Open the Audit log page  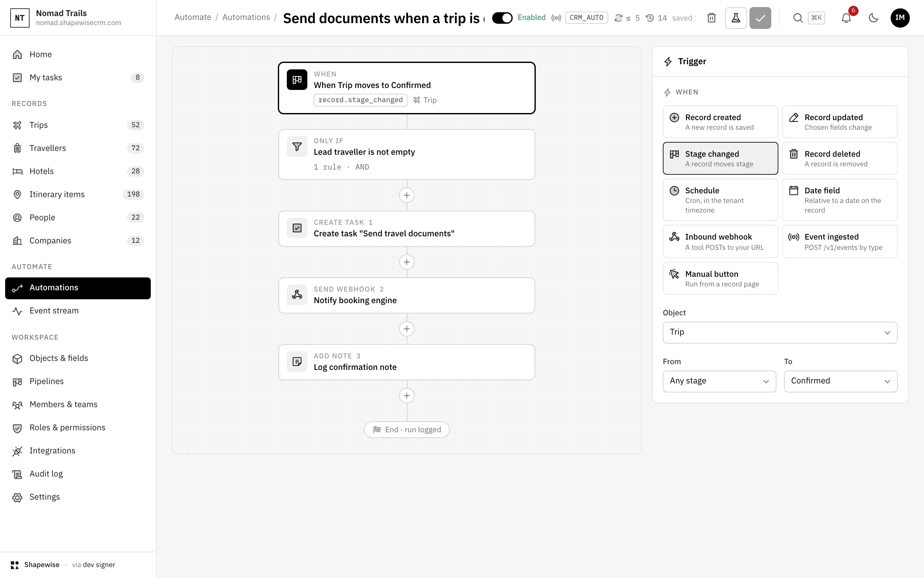point(78,474)
